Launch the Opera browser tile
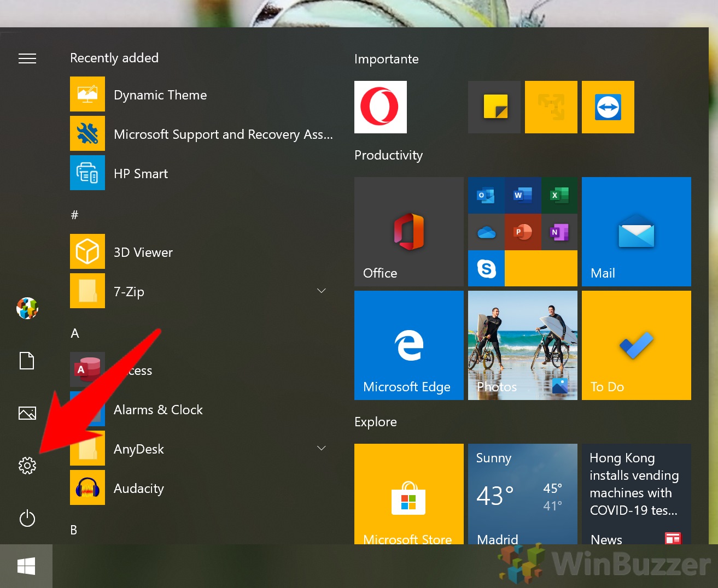Viewport: 718px width, 588px height. (381, 107)
